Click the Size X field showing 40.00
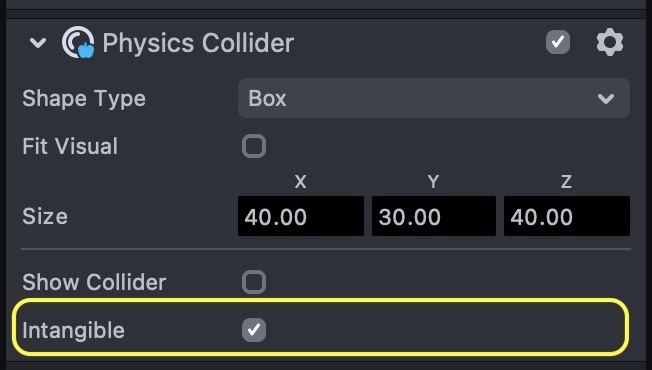The width and height of the screenshot is (652, 370). 301,216
